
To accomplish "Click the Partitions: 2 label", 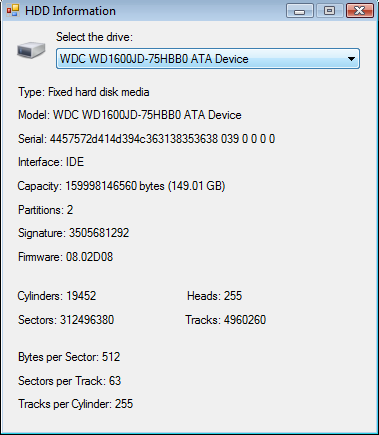I will pyautogui.click(x=46, y=210).
